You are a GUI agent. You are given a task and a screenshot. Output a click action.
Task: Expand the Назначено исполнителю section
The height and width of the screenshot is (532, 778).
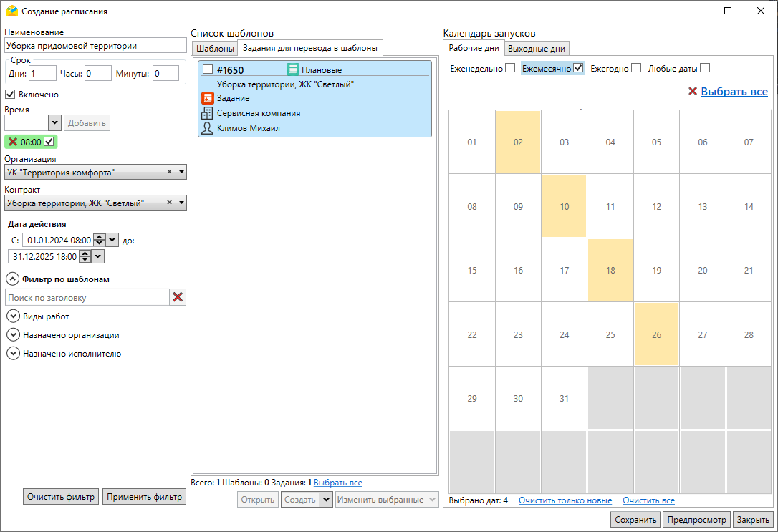pyautogui.click(x=13, y=353)
